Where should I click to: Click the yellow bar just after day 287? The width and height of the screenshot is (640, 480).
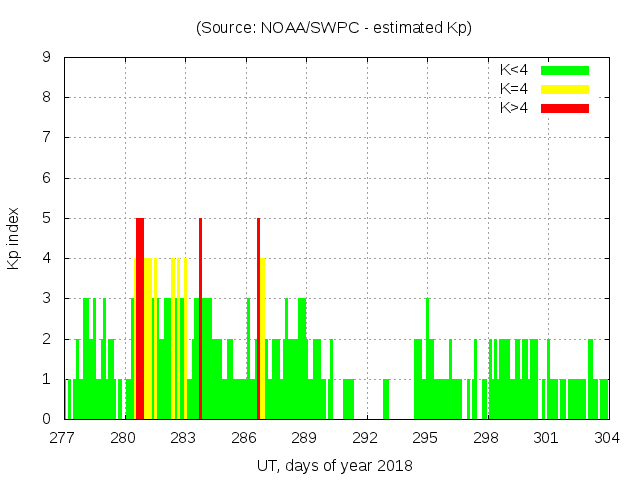(x=263, y=338)
